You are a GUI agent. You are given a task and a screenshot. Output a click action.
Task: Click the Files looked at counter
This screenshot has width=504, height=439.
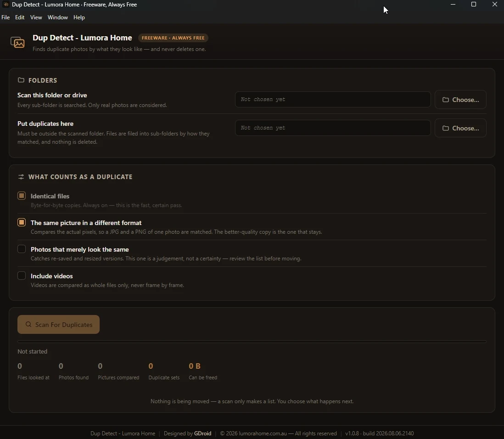[34, 371]
